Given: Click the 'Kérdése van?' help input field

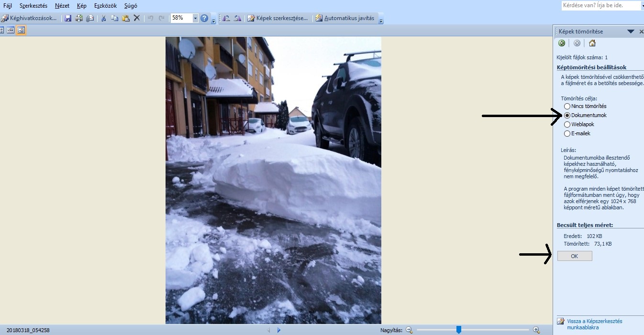Looking at the screenshot, I should [600, 6].
